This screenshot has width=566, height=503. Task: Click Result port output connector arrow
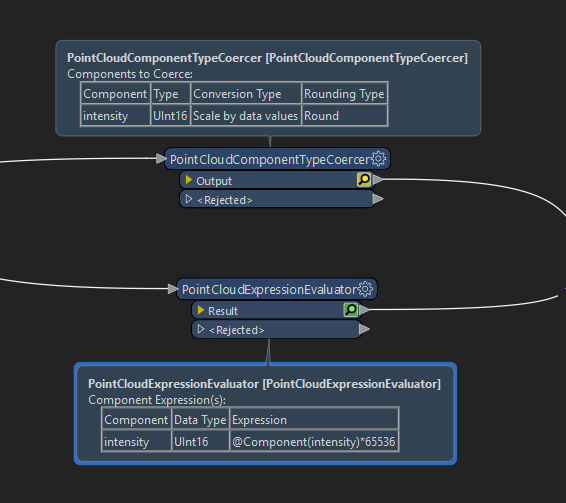[365, 310]
